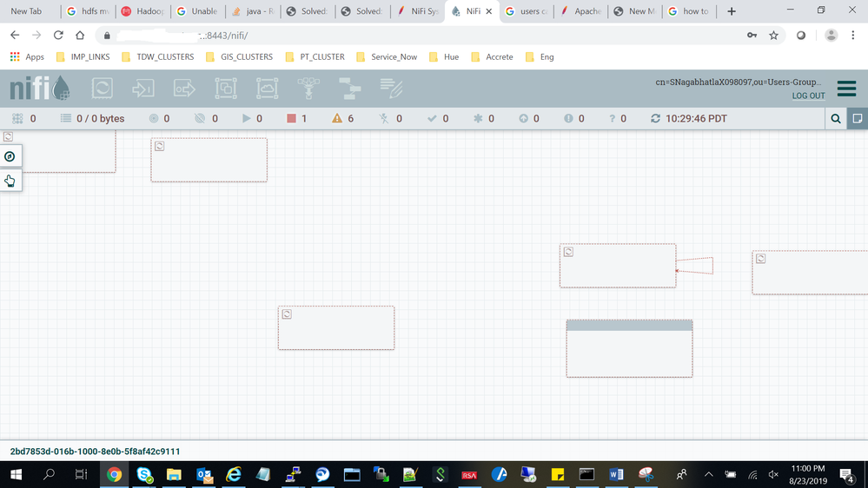Viewport: 868px width, 488px height.
Task: Open the Accrete bookmark folder
Action: tap(492, 57)
